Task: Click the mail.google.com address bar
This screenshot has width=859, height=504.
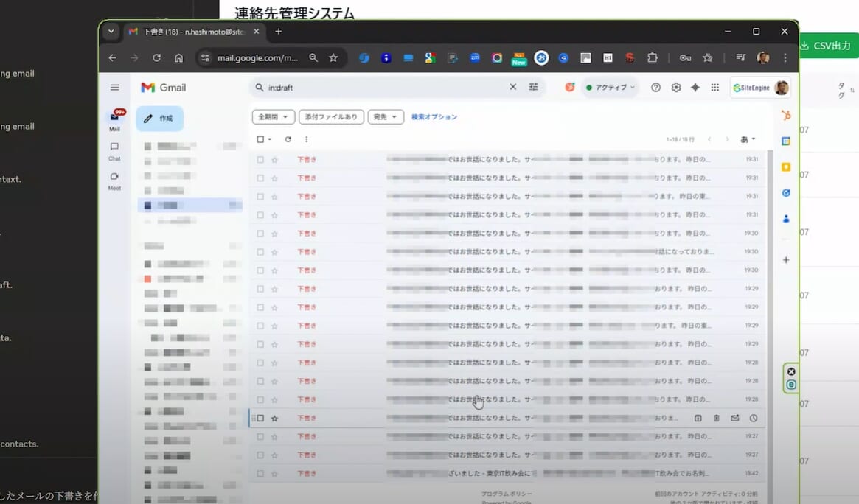Action: pyautogui.click(x=257, y=58)
